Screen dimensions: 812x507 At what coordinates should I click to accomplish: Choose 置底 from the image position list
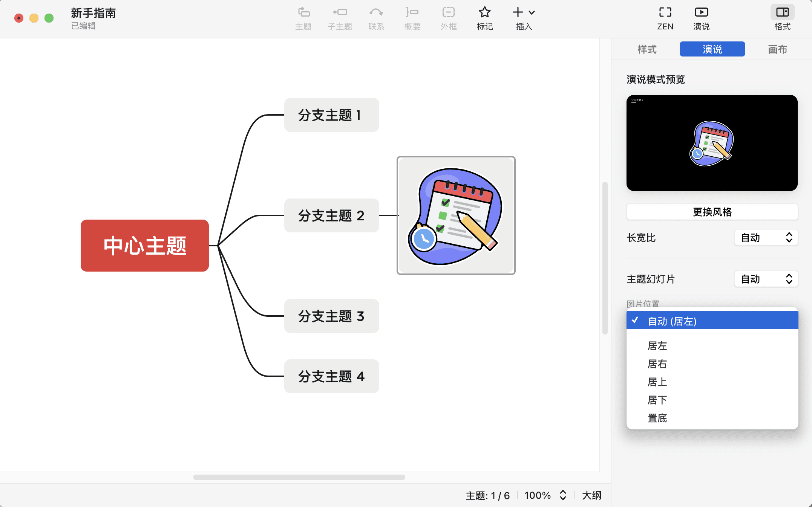tap(657, 418)
